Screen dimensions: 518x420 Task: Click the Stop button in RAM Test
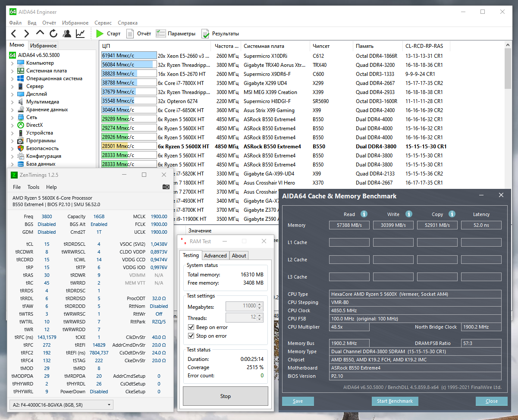tap(226, 396)
